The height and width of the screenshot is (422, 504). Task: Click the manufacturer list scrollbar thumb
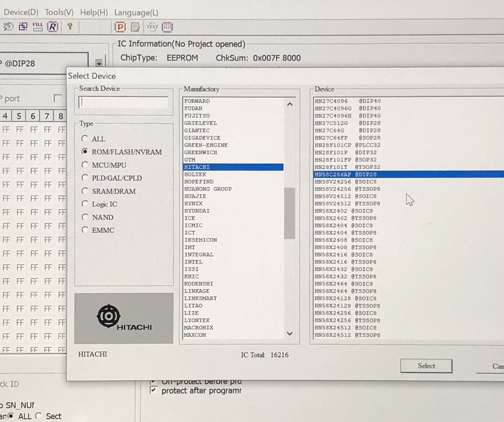point(289,213)
